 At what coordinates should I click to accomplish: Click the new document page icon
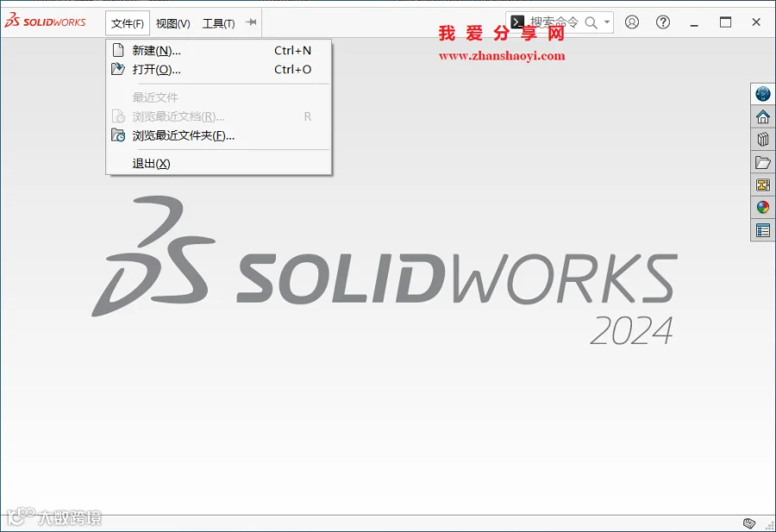coord(118,50)
